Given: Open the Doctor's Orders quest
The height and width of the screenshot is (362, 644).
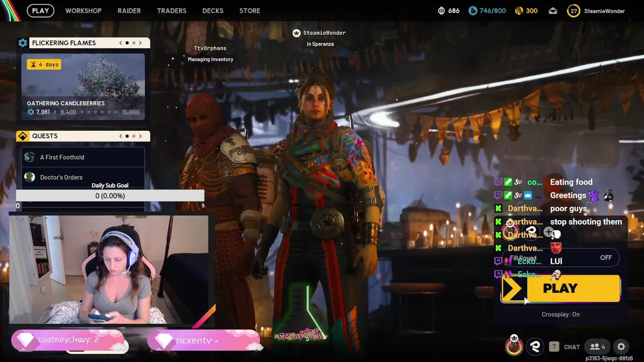Looking at the screenshot, I should (83, 177).
